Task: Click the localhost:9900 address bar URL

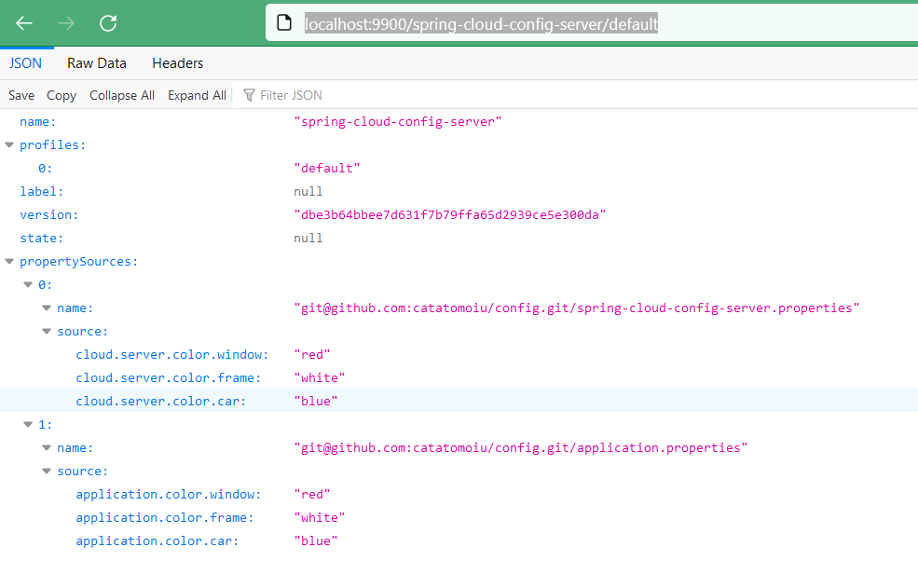Action: [481, 24]
